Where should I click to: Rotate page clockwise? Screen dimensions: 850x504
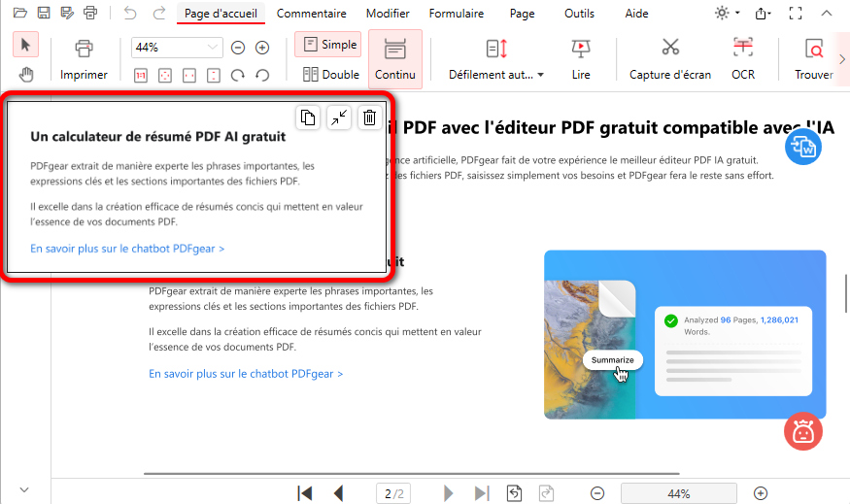point(237,76)
